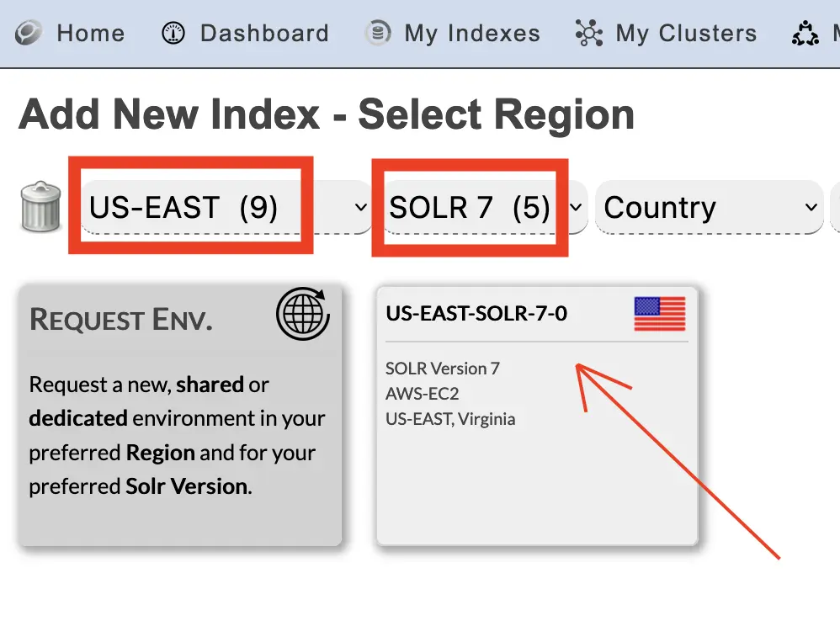The width and height of the screenshot is (840, 626).
Task: Click the US flag on the US-EAST-SOLR-7-0 card
Action: click(659, 314)
